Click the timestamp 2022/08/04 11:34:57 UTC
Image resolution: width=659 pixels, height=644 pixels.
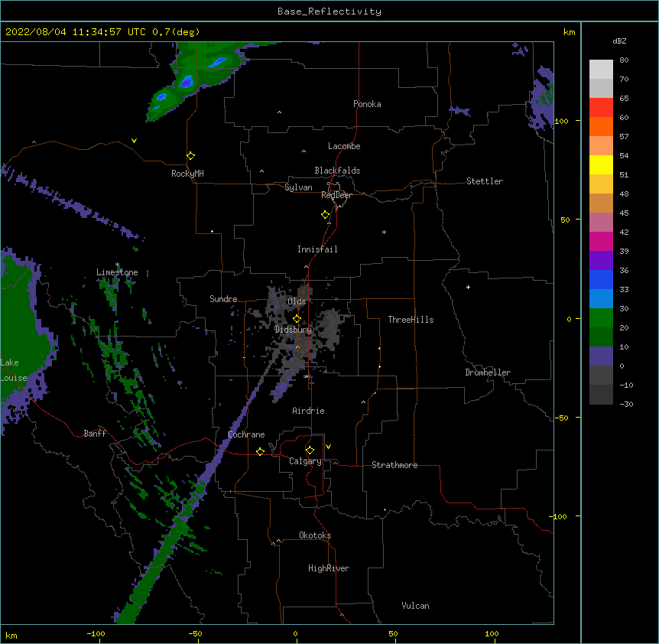[x=76, y=32]
